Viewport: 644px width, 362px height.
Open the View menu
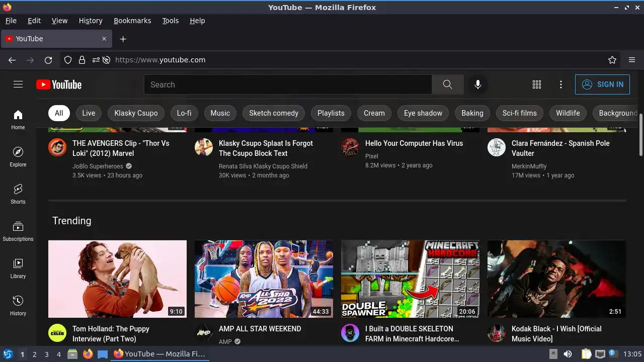59,21
